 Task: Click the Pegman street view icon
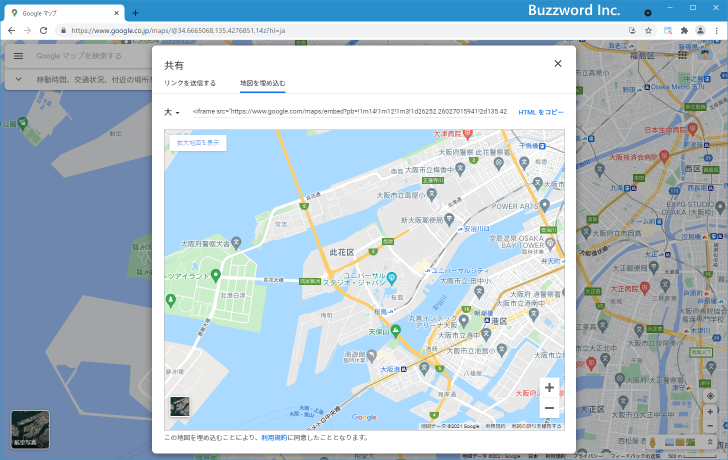(x=652, y=442)
